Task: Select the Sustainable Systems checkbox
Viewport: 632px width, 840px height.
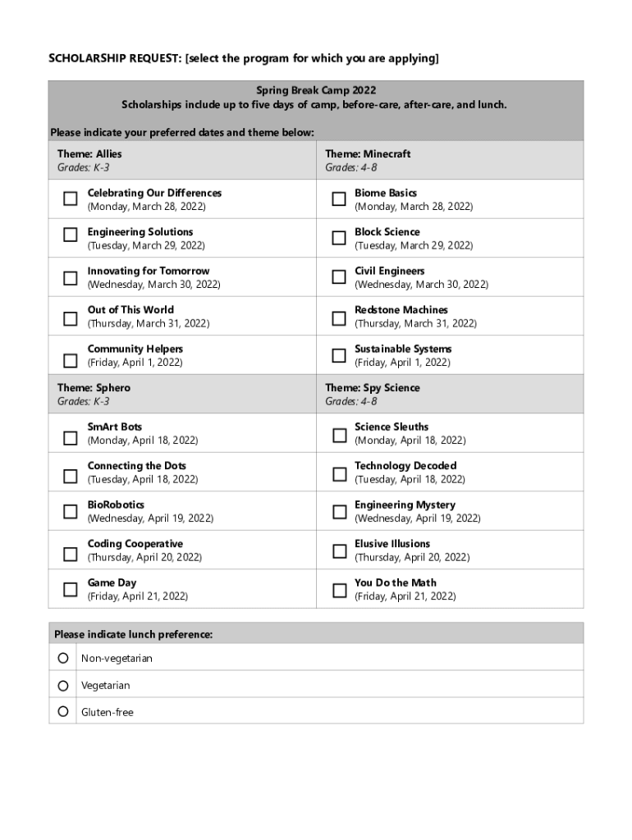Action: pos(338,355)
